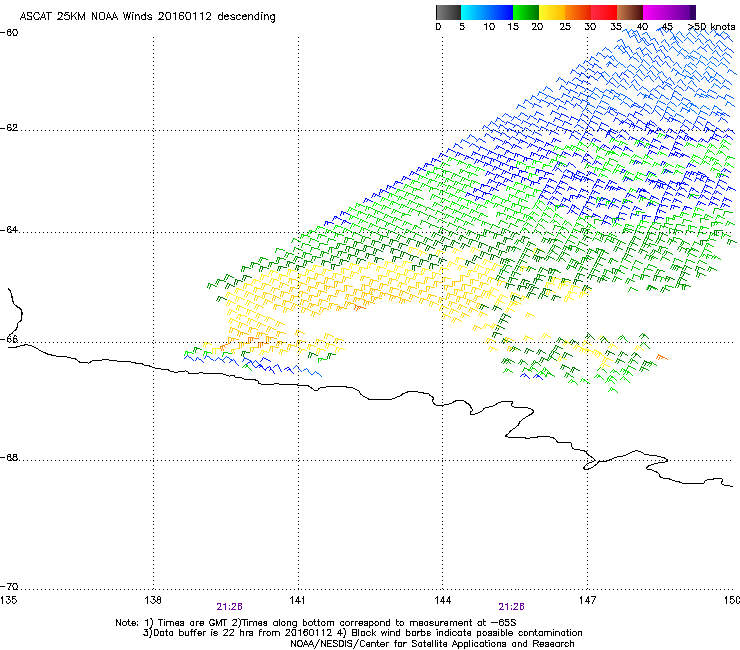Click the purple time label near longitude 139

point(229,607)
